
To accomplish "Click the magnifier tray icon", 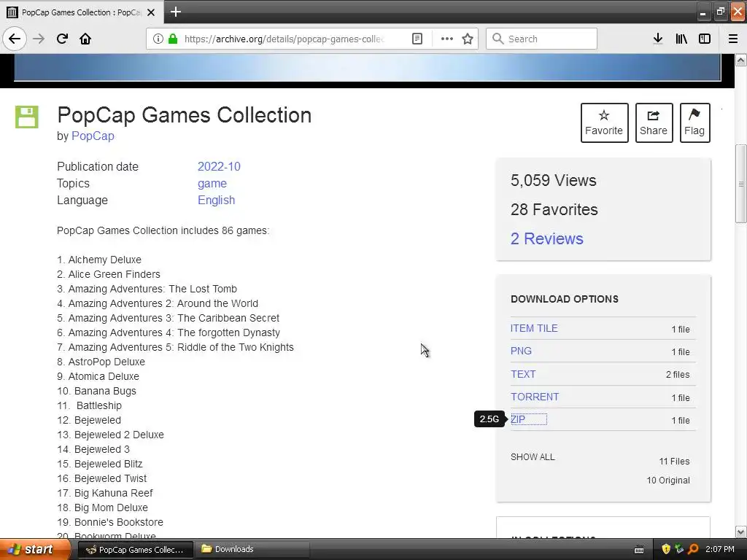I will tap(693, 549).
